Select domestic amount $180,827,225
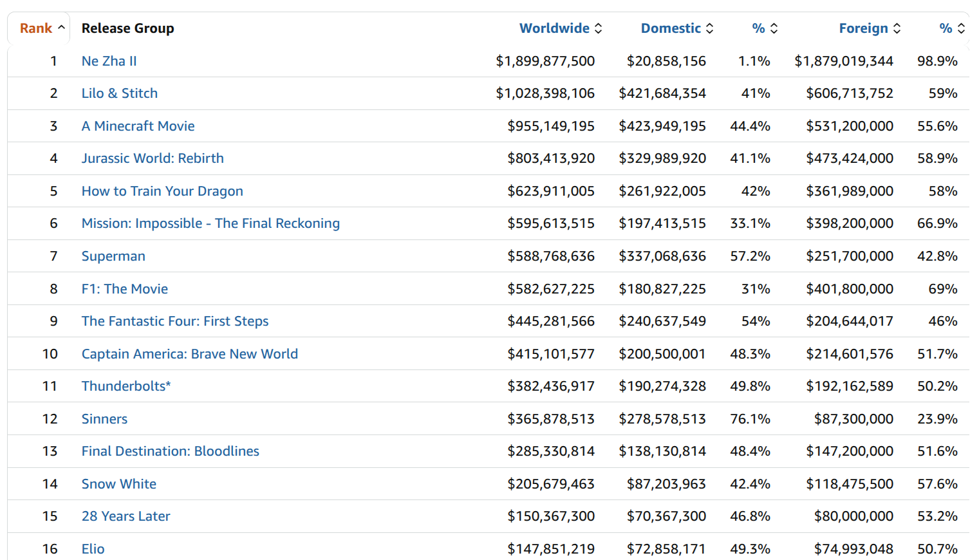 click(662, 289)
